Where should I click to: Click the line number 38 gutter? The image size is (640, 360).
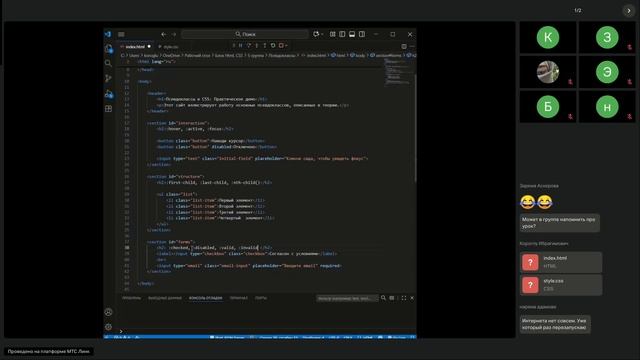coord(127,248)
